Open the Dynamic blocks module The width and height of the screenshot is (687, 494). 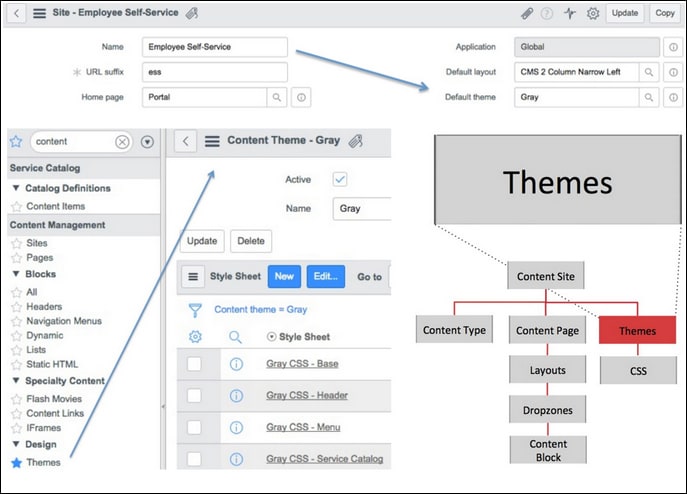point(45,335)
